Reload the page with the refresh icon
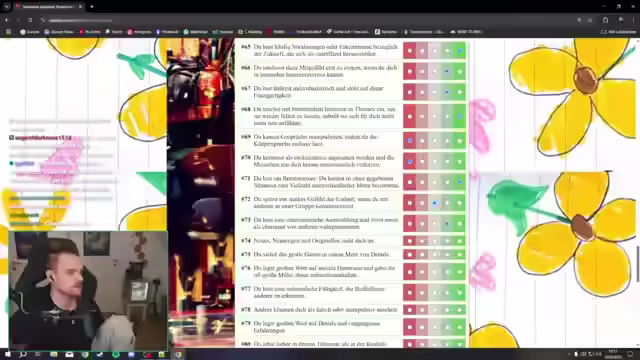The width and height of the screenshot is (640, 360). click(30, 20)
